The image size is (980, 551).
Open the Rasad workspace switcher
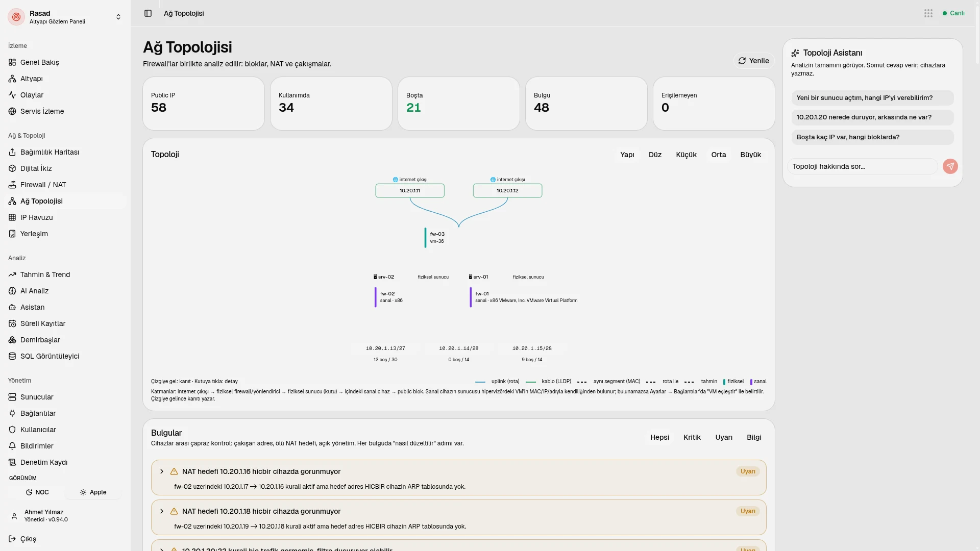coord(65,17)
